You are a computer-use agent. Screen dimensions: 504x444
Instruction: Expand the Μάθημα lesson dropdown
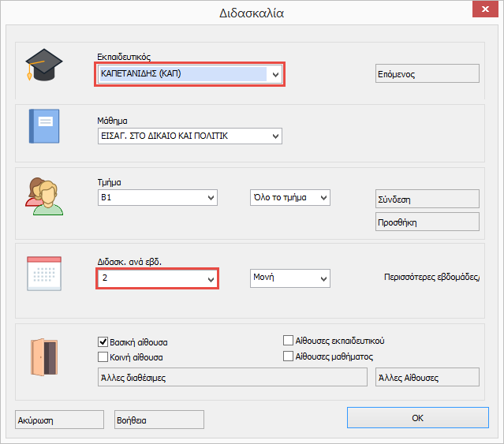(x=275, y=136)
